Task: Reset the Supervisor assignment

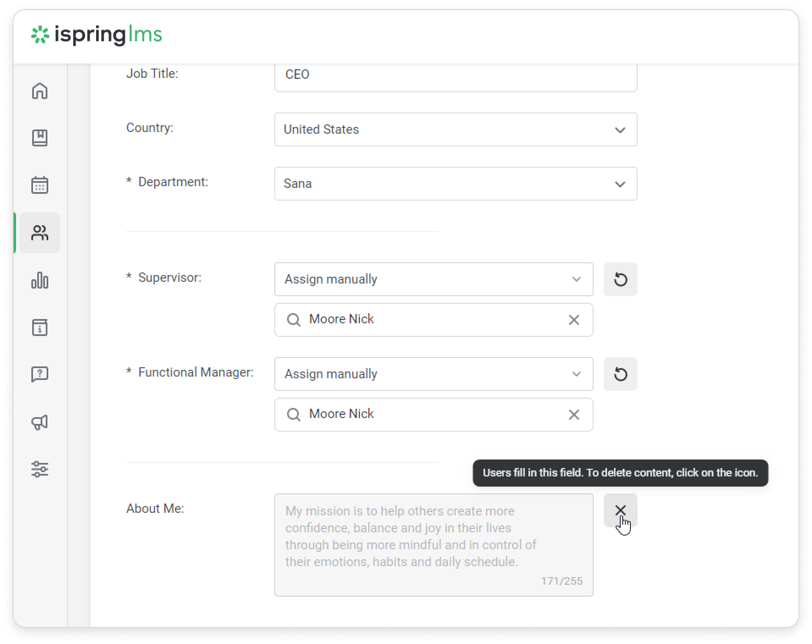Action: click(x=620, y=279)
